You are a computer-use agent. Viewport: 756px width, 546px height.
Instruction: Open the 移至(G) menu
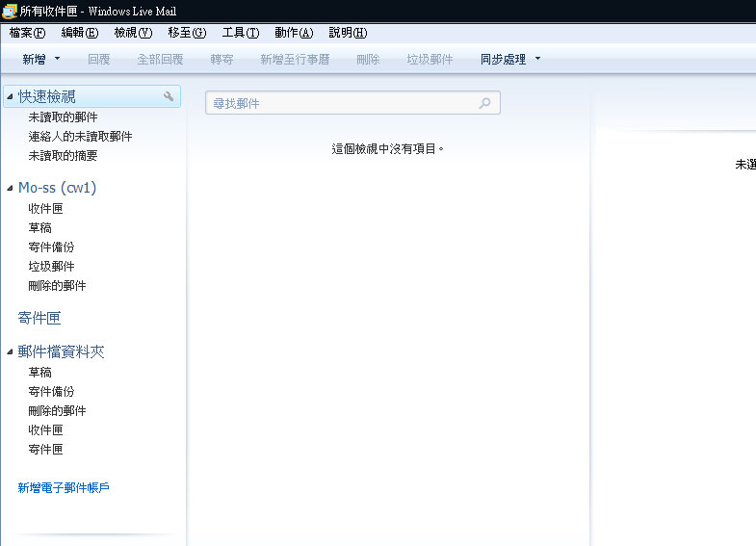(187, 33)
